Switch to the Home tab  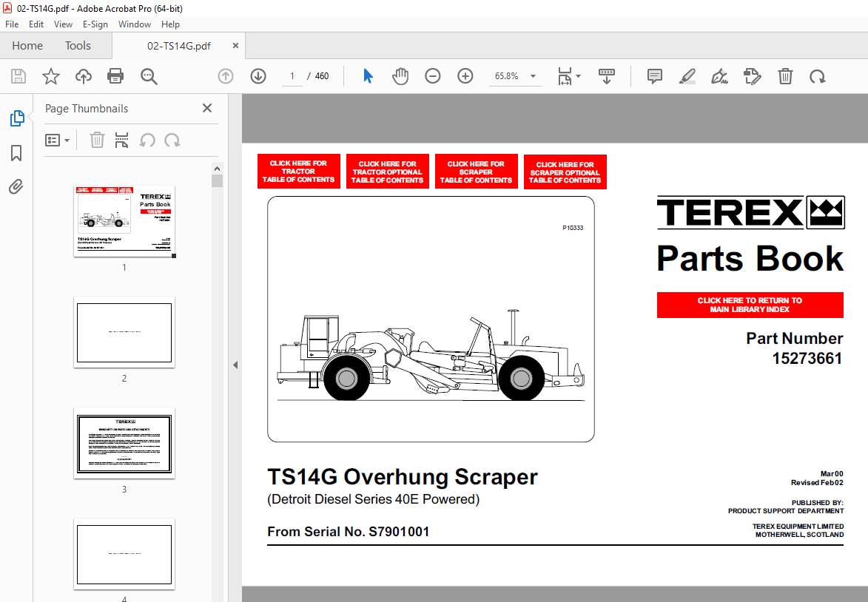pos(27,46)
